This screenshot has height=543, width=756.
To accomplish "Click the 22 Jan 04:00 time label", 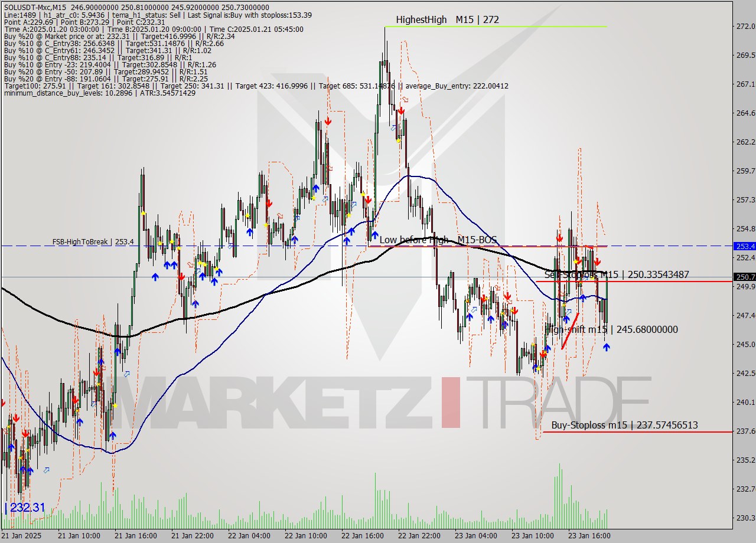I will click(x=249, y=535).
